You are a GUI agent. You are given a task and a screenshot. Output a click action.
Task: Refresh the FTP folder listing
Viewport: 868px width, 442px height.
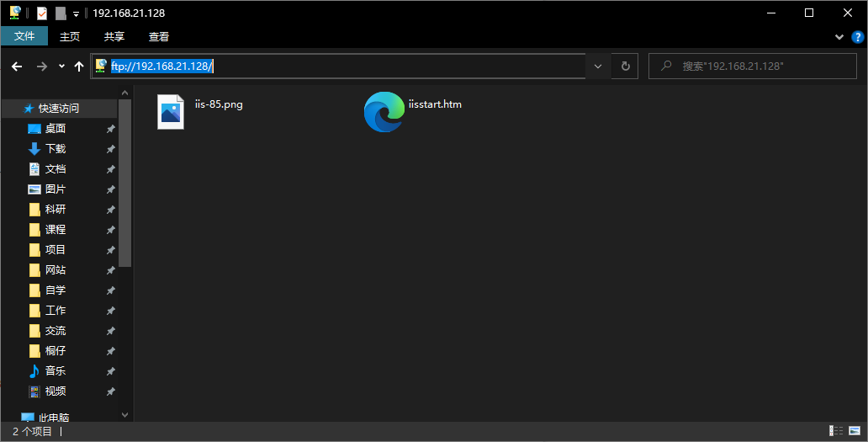coord(625,67)
